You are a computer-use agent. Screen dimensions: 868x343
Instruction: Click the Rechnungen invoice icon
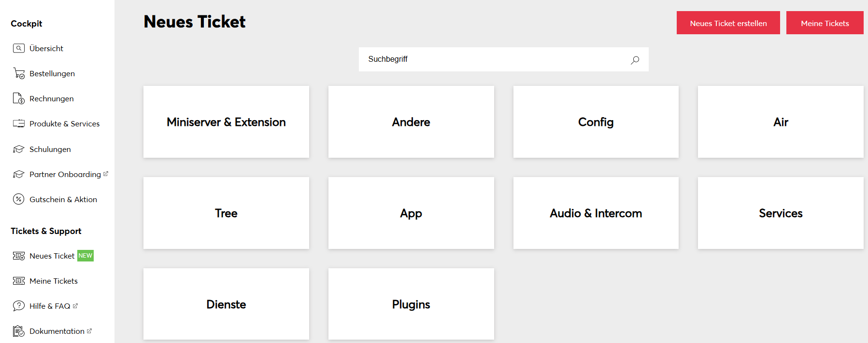[x=18, y=98]
